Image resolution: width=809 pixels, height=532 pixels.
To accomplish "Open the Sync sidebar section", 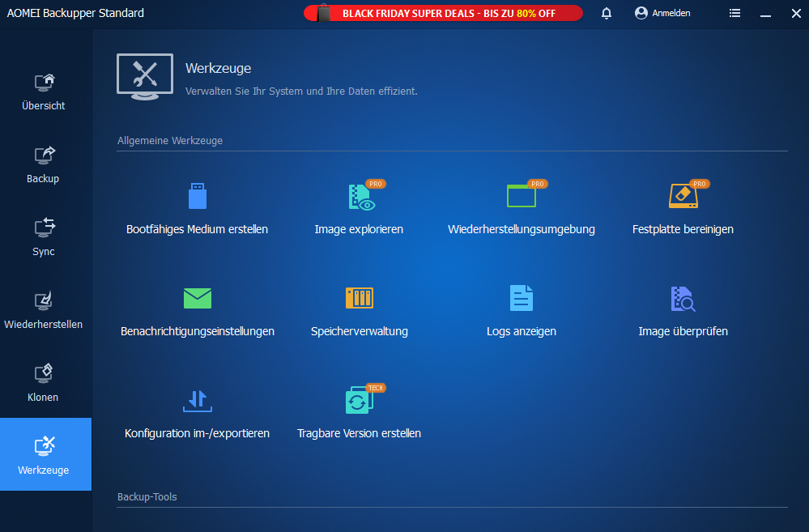I will [x=44, y=238].
